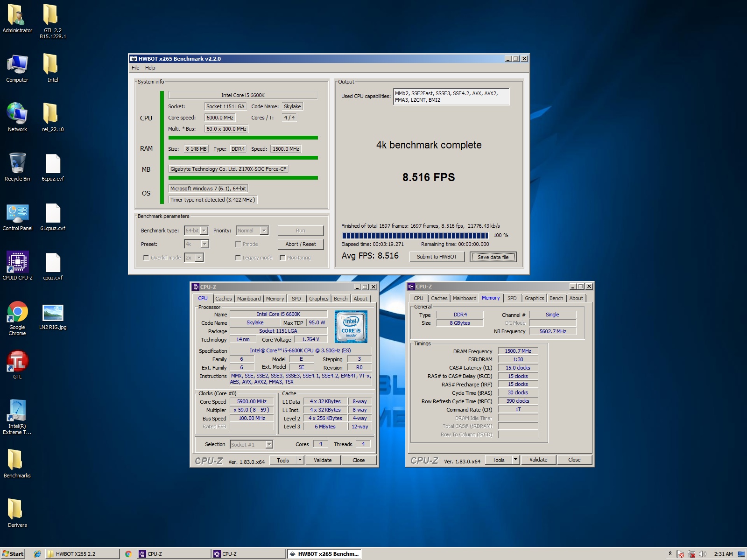Viewport: 747px width, 560px height.
Task: Open the Derivers folder
Action: (x=17, y=513)
